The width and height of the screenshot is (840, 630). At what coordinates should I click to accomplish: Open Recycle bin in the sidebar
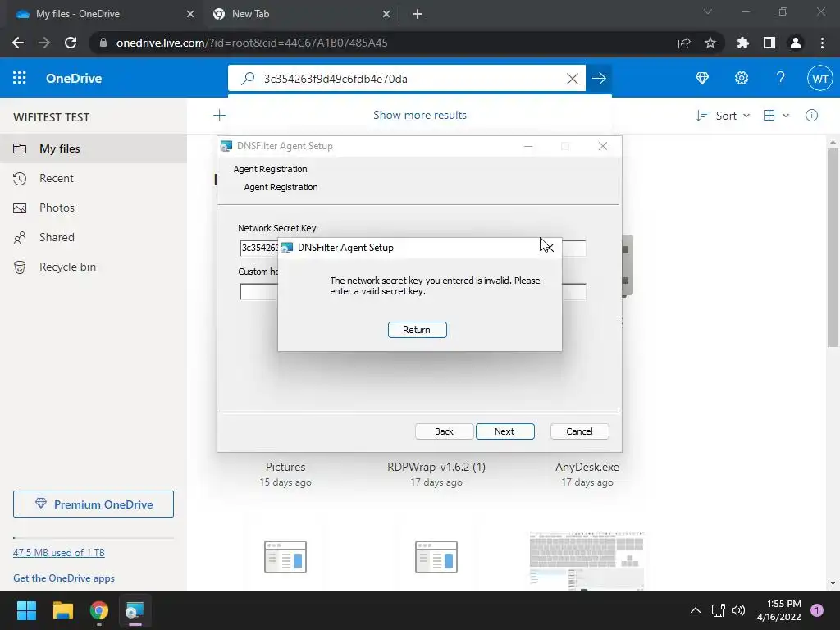tap(94, 267)
